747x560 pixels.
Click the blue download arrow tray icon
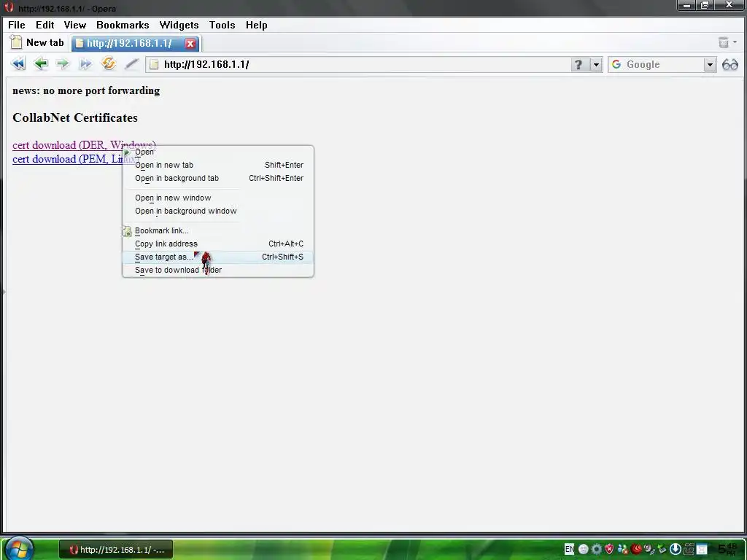point(675,549)
